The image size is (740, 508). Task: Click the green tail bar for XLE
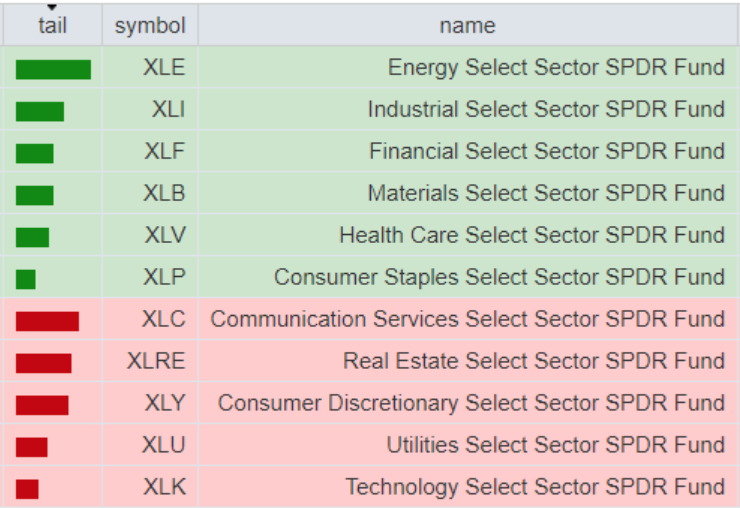[x=53, y=69]
